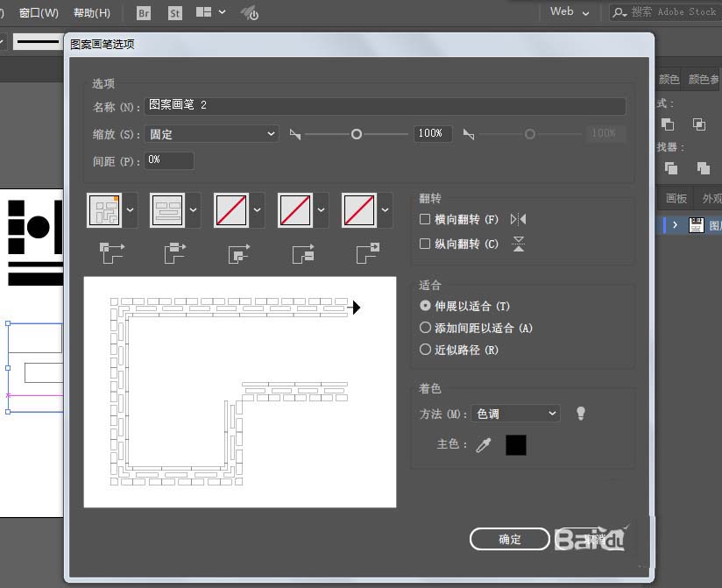Screen dimensions: 722x588
Task: Enable 纵向翻转 (C) checkbox
Action: click(425, 244)
